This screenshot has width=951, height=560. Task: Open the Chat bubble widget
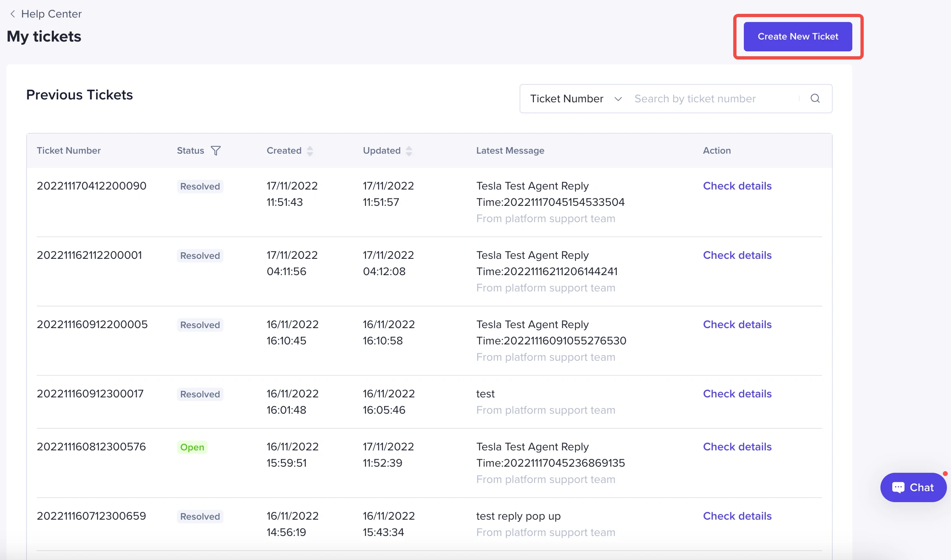913,487
